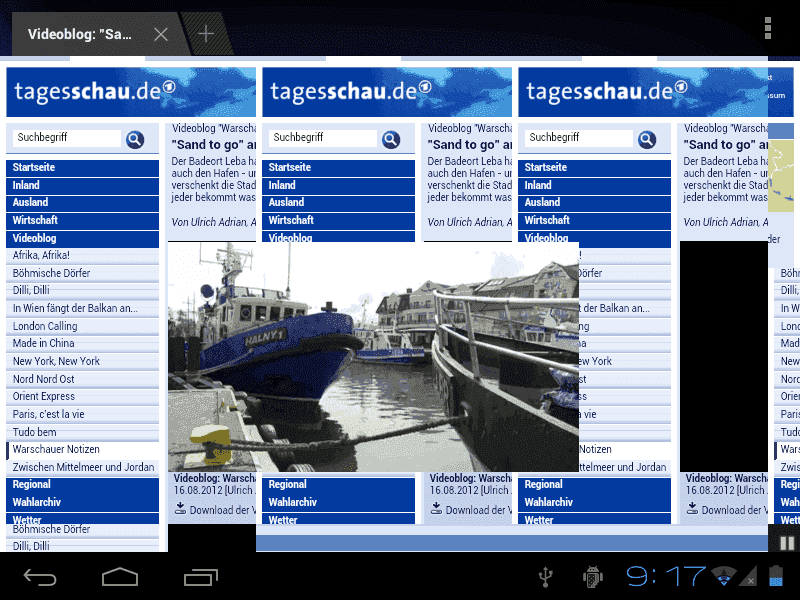Open the New York, New York videoblog
This screenshot has height=600, width=800.
83,361
